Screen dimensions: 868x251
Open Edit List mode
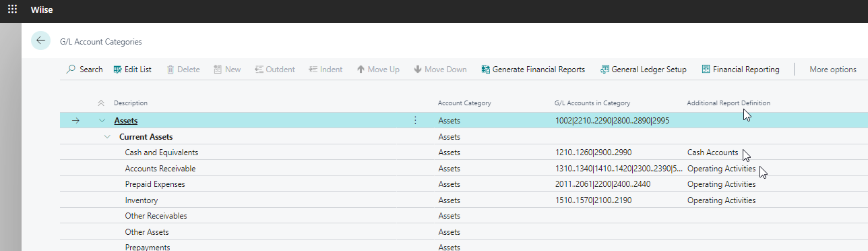133,69
